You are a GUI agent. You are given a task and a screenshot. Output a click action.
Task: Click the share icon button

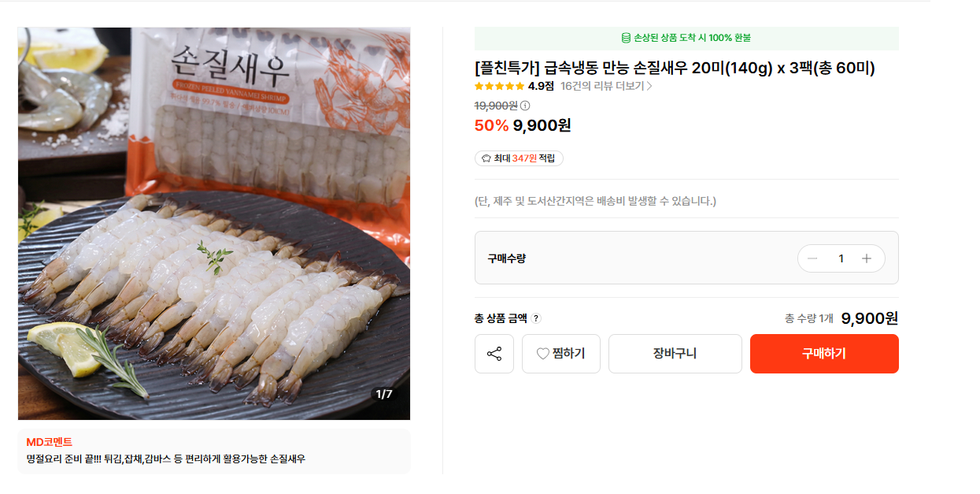click(x=494, y=354)
